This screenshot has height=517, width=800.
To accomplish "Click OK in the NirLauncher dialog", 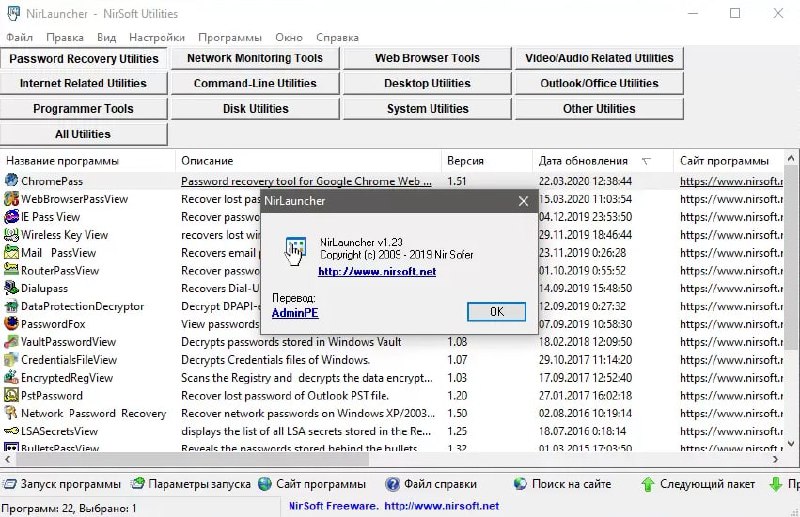I will [x=496, y=311].
